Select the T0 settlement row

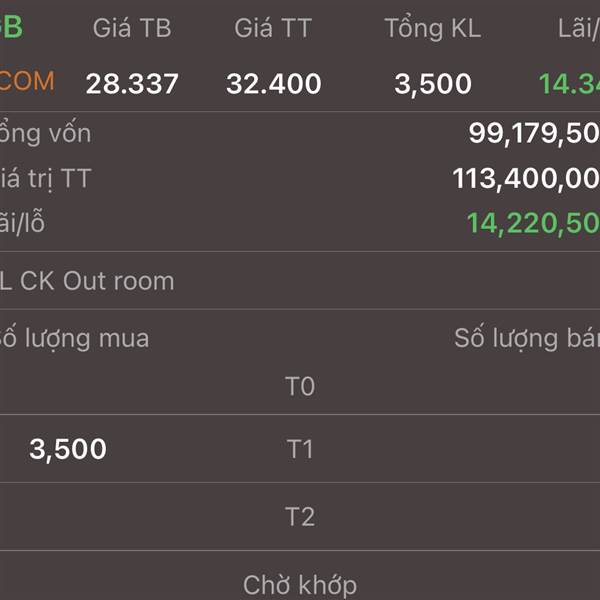point(300,386)
